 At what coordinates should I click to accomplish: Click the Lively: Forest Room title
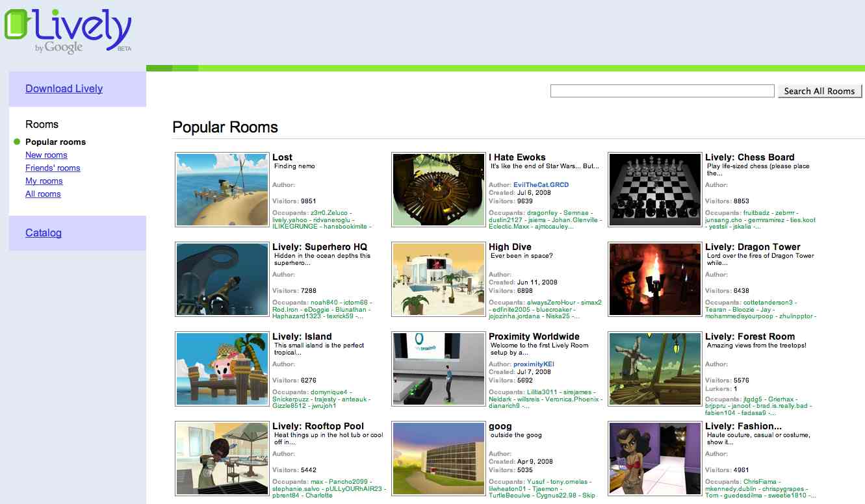coord(750,336)
